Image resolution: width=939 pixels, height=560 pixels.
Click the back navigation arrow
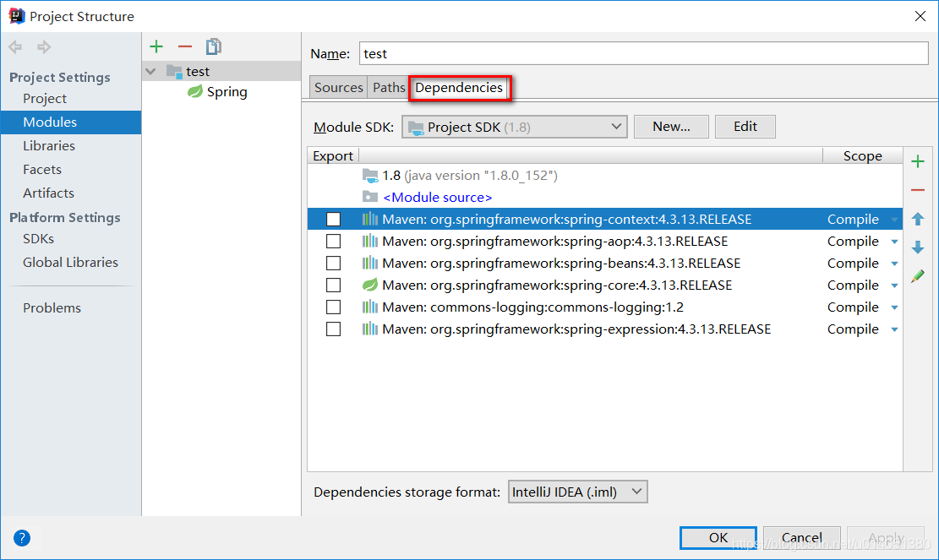click(15, 46)
